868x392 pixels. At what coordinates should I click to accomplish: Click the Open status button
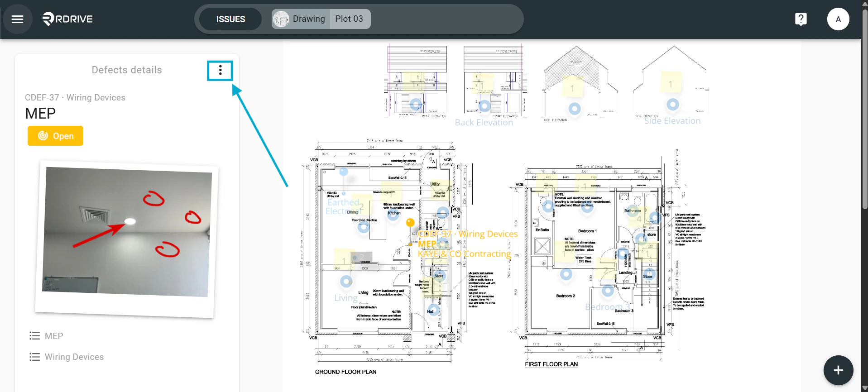click(x=55, y=136)
